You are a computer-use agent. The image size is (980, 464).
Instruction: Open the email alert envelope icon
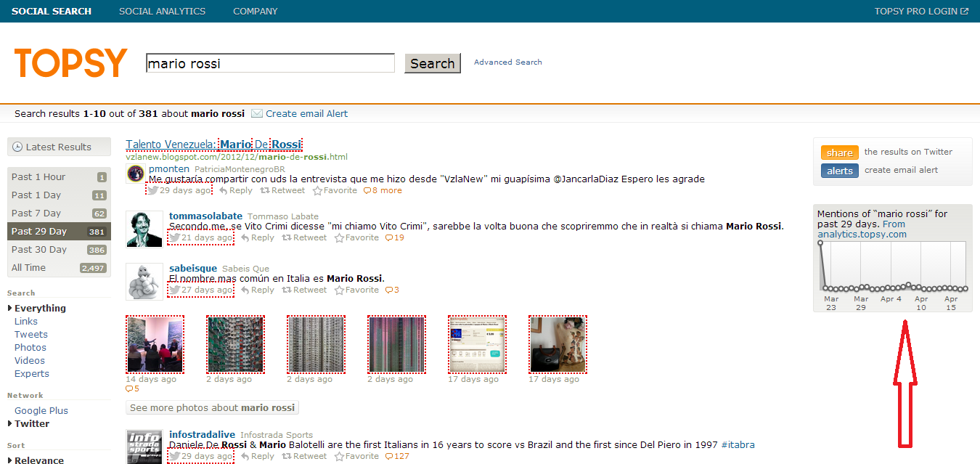[x=257, y=113]
